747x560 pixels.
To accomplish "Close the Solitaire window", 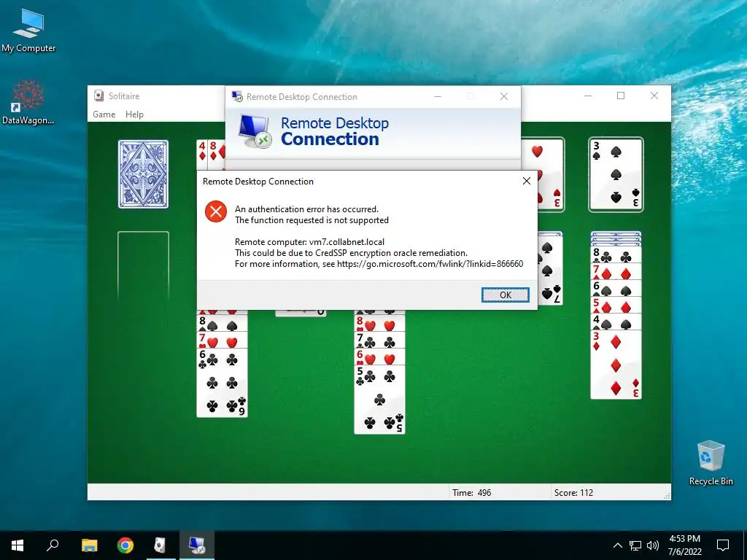I will (x=654, y=96).
